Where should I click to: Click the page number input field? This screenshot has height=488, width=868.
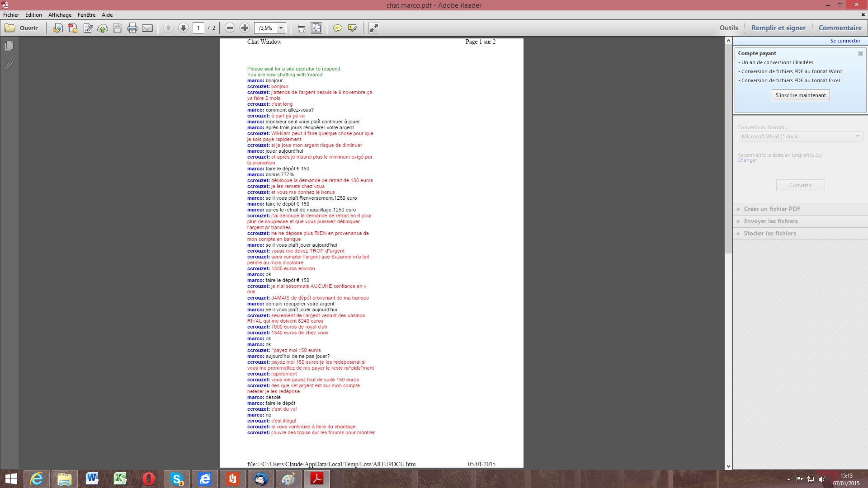(198, 28)
